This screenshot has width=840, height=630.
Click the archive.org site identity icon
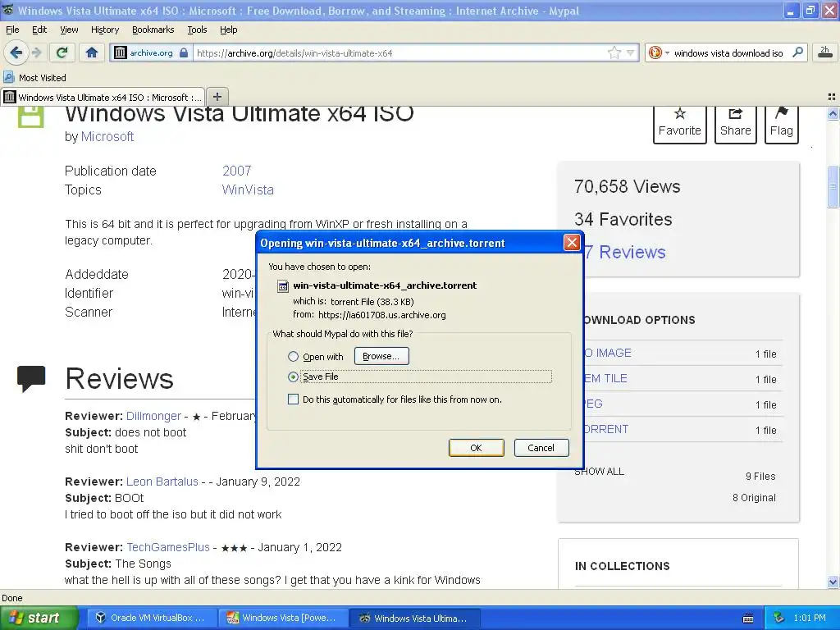point(121,52)
